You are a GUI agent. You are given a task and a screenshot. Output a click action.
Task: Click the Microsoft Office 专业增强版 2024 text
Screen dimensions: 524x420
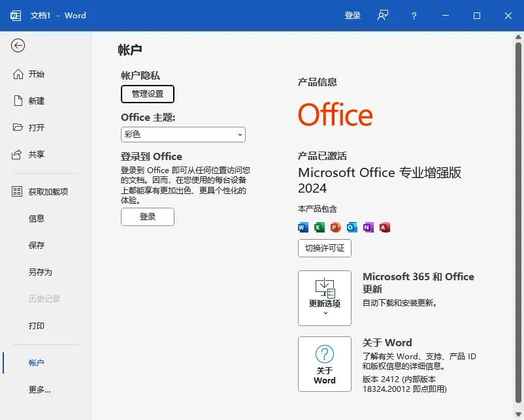click(x=380, y=180)
